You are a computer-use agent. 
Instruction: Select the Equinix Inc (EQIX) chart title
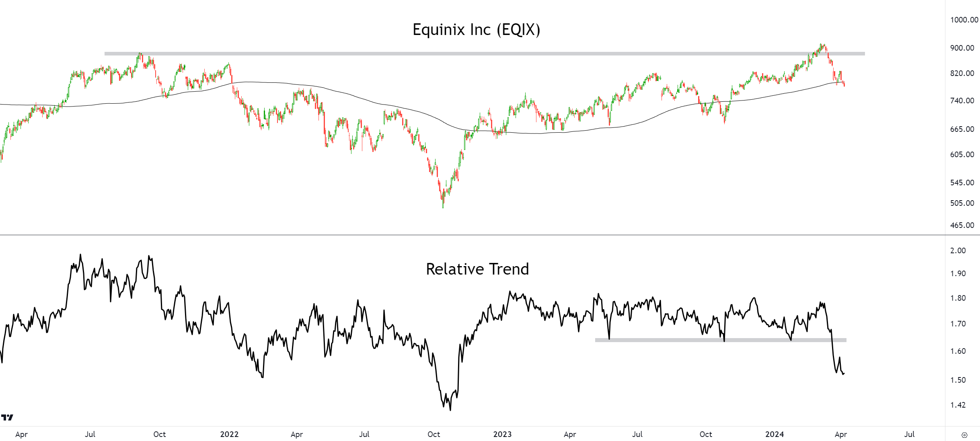click(x=477, y=30)
